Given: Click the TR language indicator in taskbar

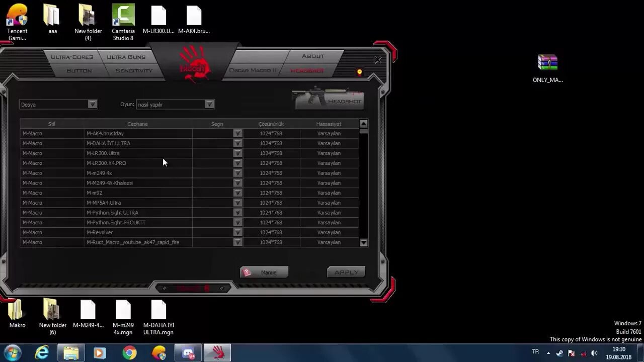Looking at the screenshot, I should (535, 351).
